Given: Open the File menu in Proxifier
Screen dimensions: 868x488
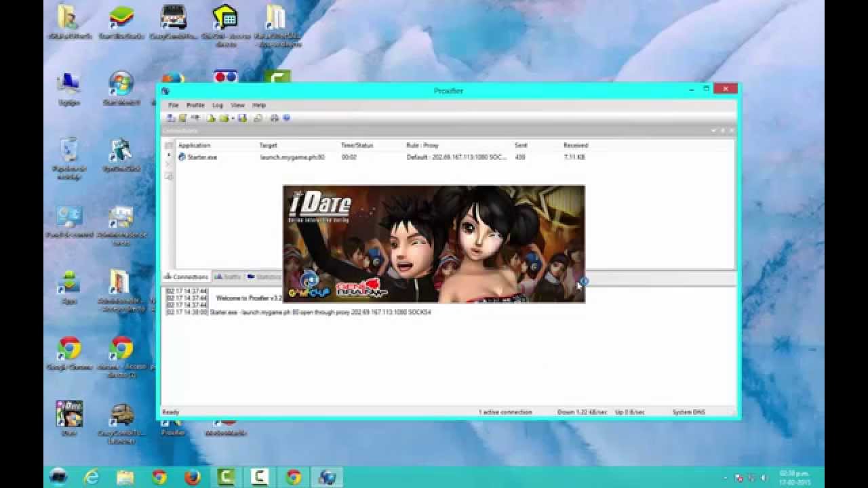Looking at the screenshot, I should pyautogui.click(x=174, y=105).
